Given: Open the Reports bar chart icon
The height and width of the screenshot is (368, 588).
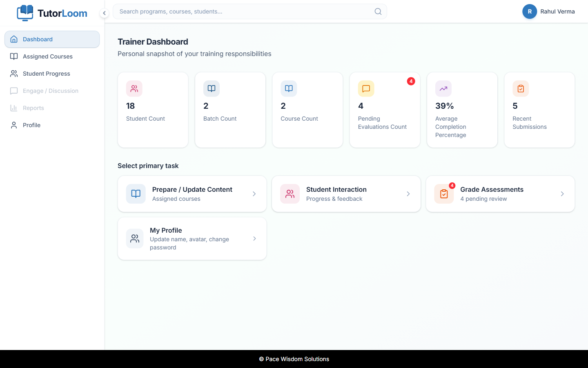Looking at the screenshot, I should (x=14, y=108).
